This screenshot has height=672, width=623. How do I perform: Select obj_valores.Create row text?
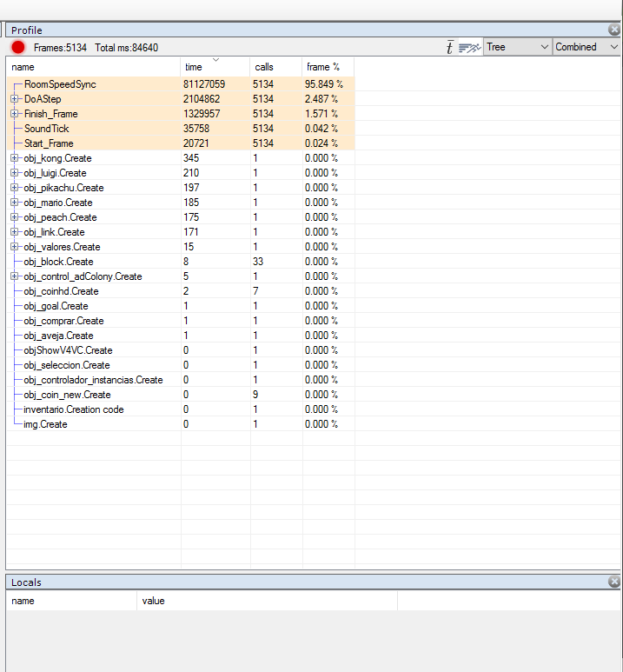pyautogui.click(x=63, y=247)
